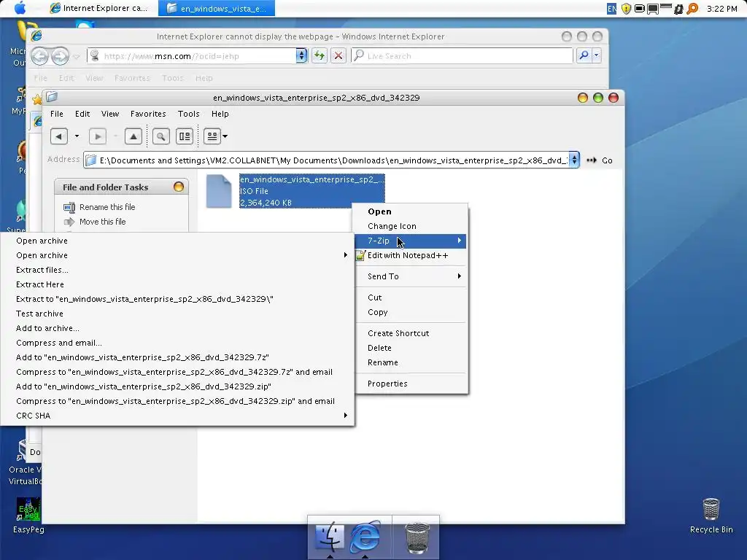Open the Tools menu in Explorer window
The width and height of the screenshot is (747, 560).
189,114
